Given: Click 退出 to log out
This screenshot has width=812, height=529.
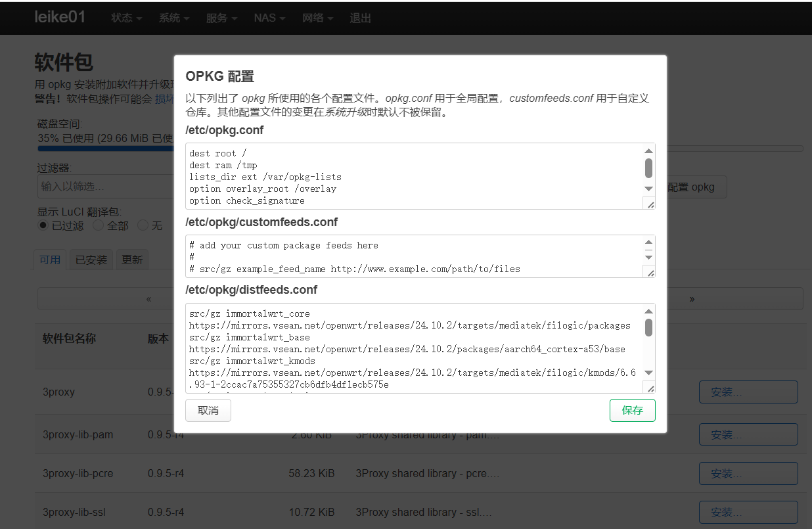Looking at the screenshot, I should click(x=359, y=18).
